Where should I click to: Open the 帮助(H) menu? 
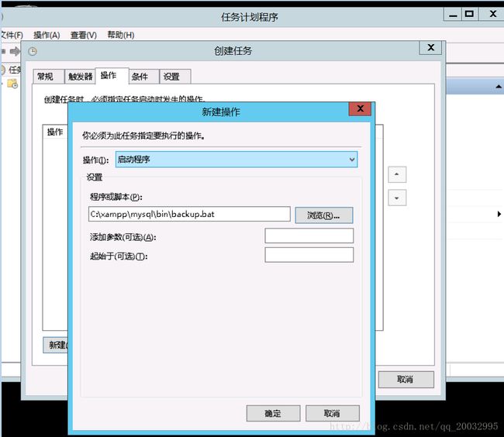click(x=120, y=35)
